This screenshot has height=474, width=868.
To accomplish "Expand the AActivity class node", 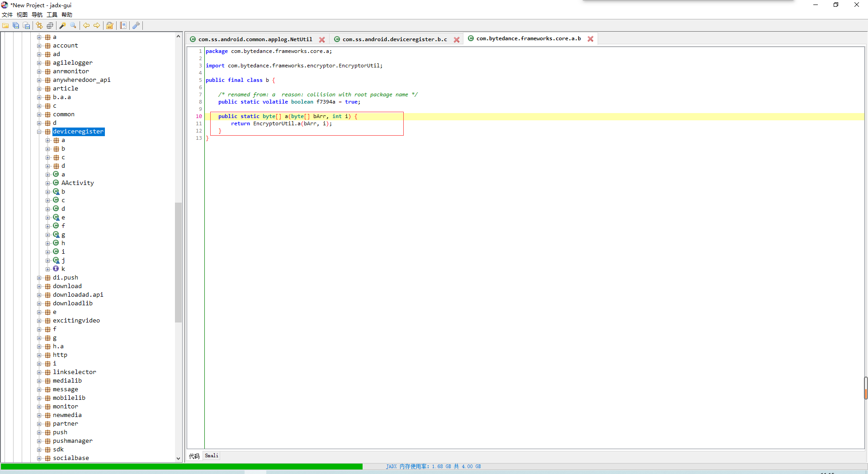I will click(x=48, y=183).
